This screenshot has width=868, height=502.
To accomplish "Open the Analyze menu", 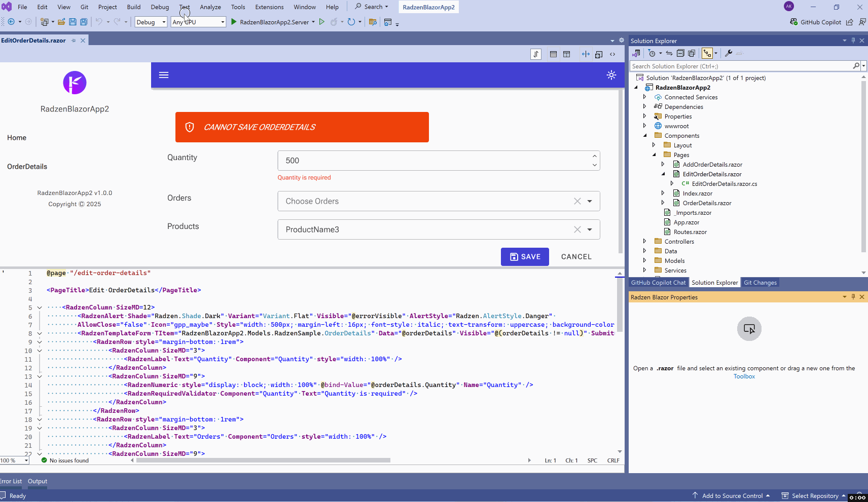I will click(x=210, y=7).
